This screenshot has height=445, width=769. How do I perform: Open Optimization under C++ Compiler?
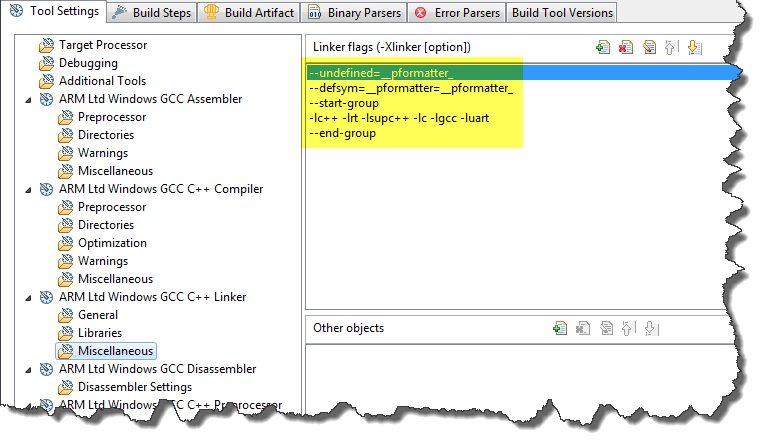[x=112, y=243]
